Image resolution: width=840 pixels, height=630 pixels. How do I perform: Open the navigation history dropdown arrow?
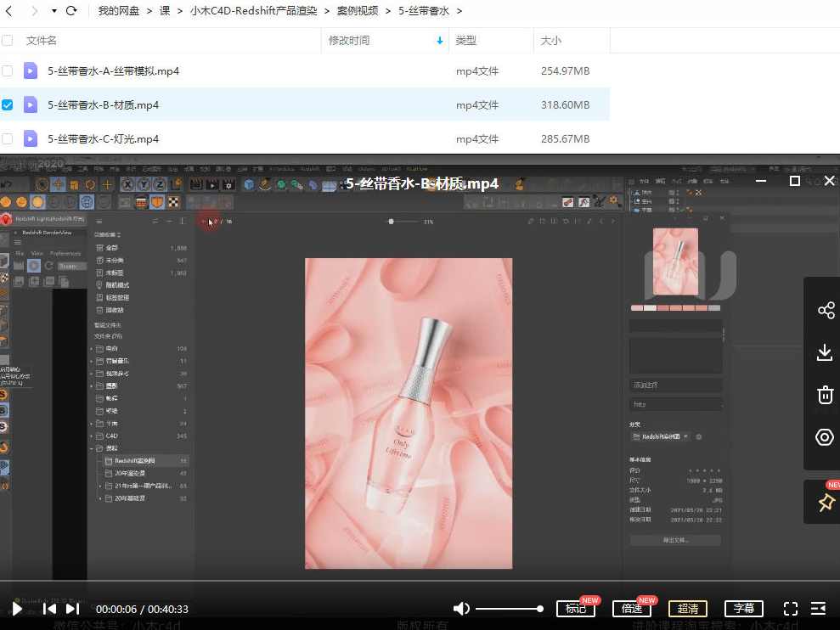[x=53, y=11]
